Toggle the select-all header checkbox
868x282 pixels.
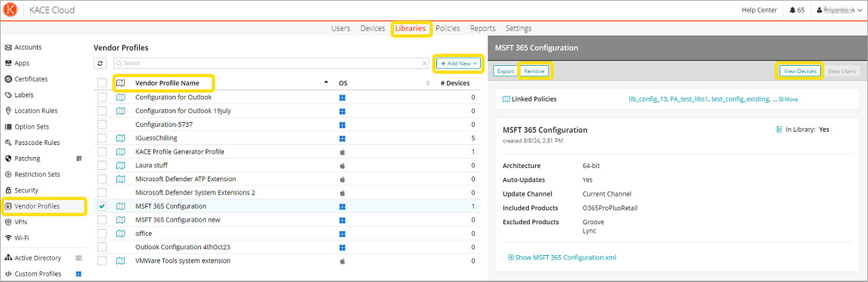102,83
